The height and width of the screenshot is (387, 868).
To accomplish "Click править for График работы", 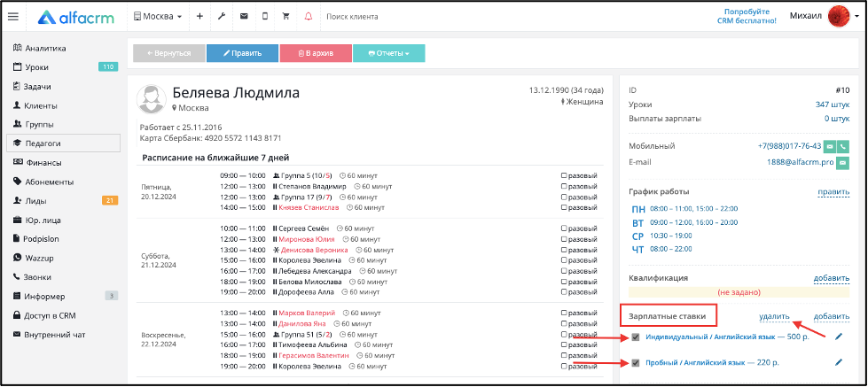I will tap(833, 192).
